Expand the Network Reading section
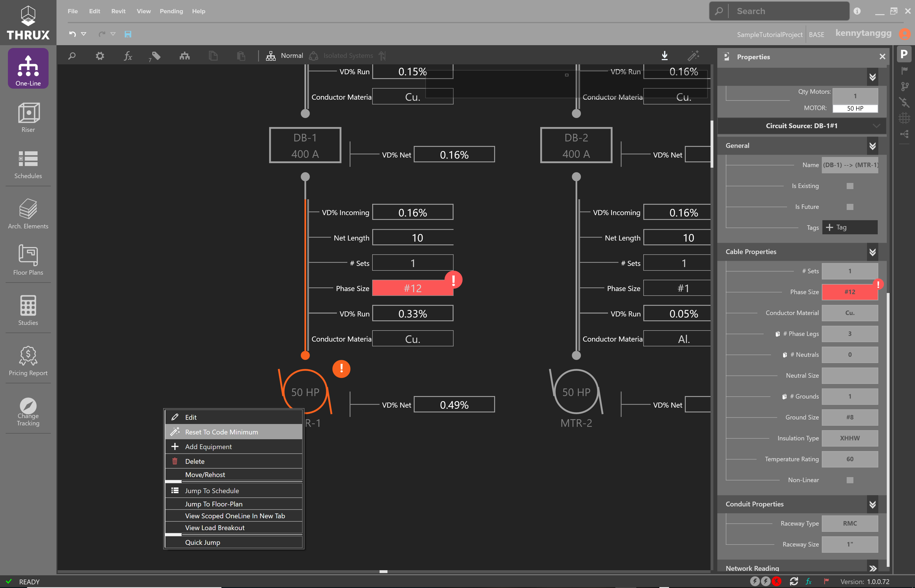 click(873, 568)
